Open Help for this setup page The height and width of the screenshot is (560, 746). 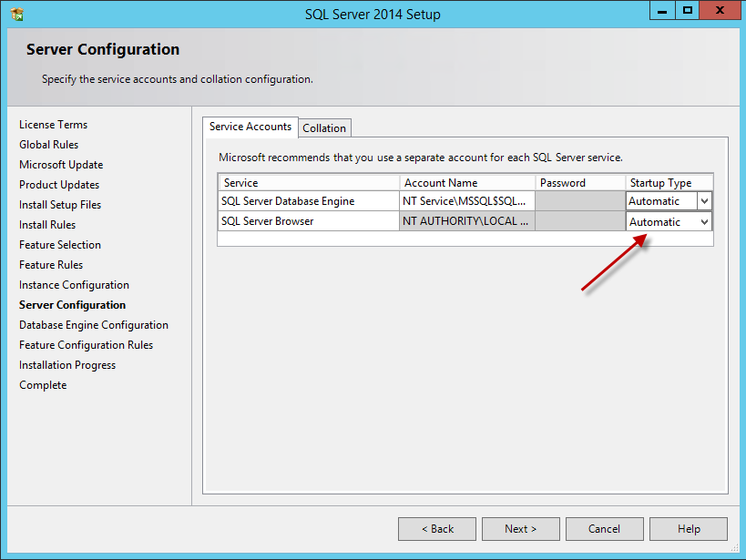688,529
